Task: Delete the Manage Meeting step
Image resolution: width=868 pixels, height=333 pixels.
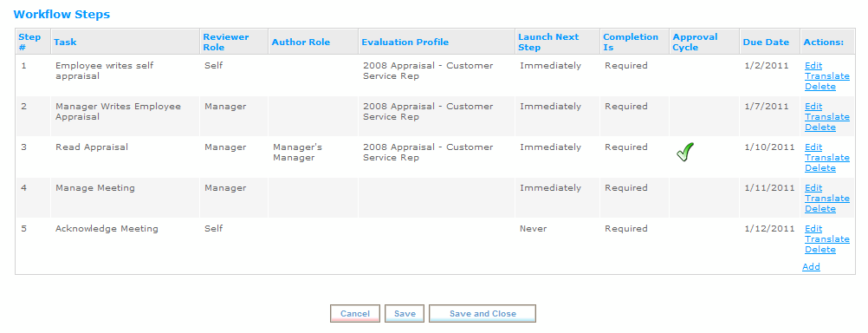Action: click(x=819, y=209)
